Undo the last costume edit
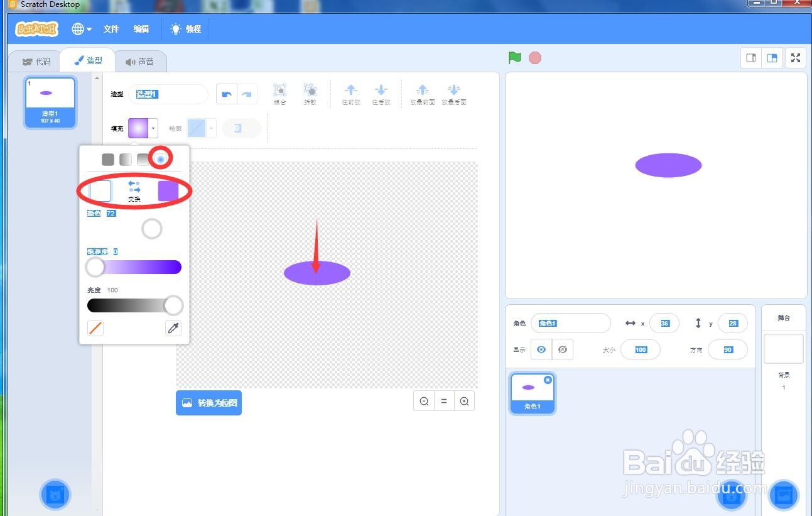The width and height of the screenshot is (812, 516). (227, 94)
